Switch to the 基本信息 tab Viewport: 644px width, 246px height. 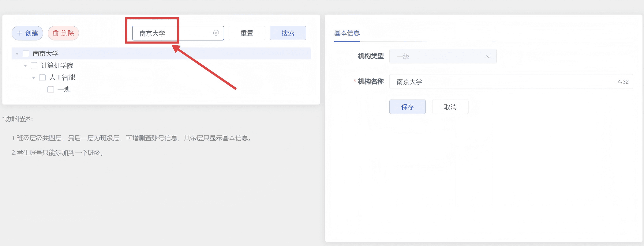coord(347,33)
